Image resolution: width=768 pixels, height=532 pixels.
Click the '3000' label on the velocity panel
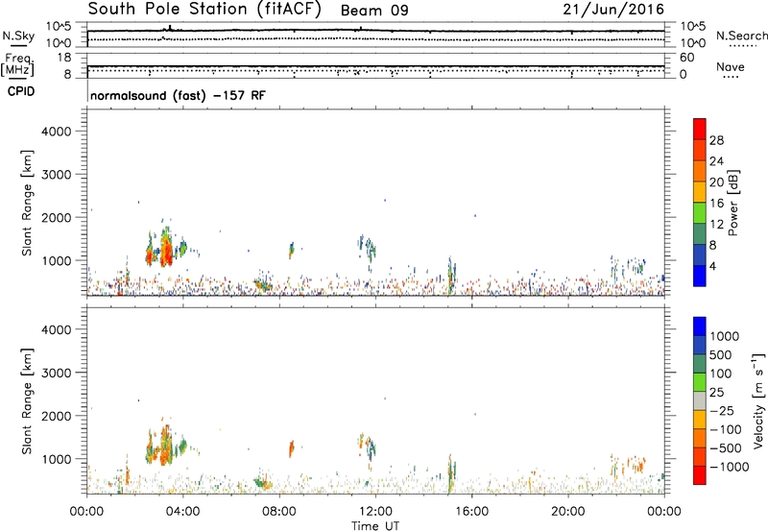click(x=57, y=373)
